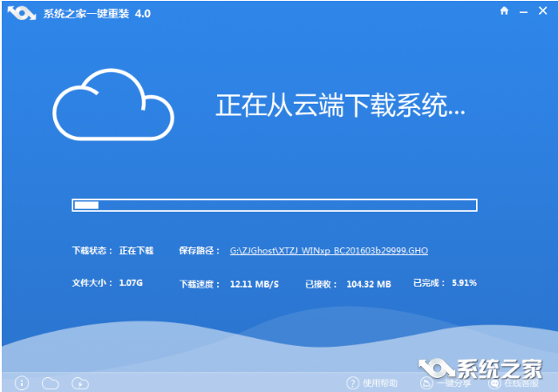Click the received amount 104.32 MB
Viewport: 558px width, 392px height.
369,284
